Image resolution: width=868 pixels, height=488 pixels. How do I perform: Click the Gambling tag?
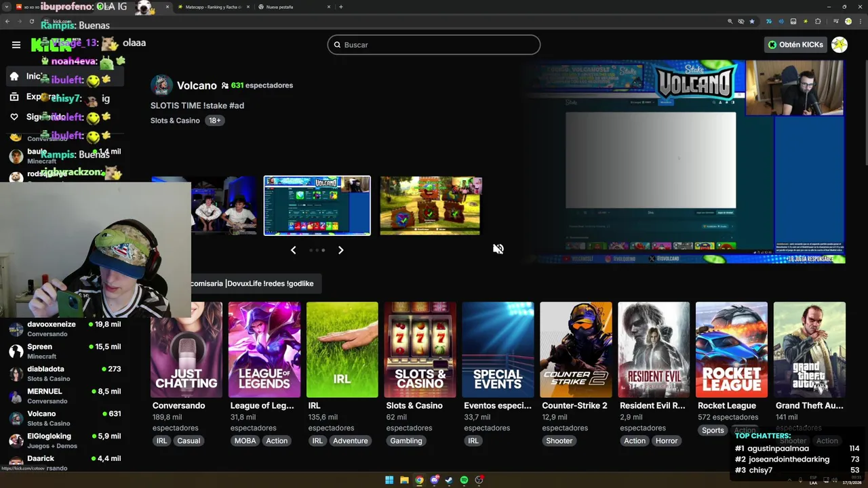(x=406, y=441)
